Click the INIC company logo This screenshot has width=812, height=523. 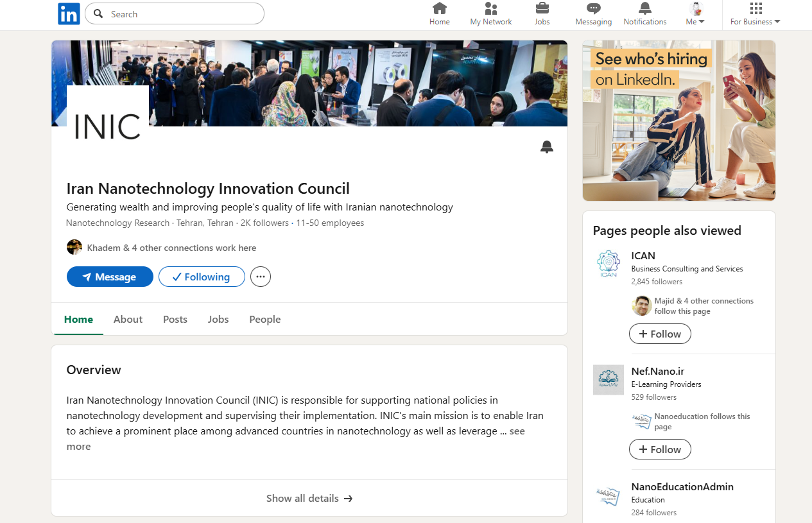[x=108, y=126]
